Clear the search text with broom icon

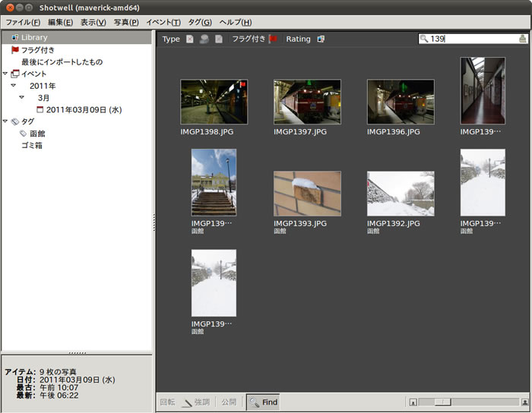523,39
